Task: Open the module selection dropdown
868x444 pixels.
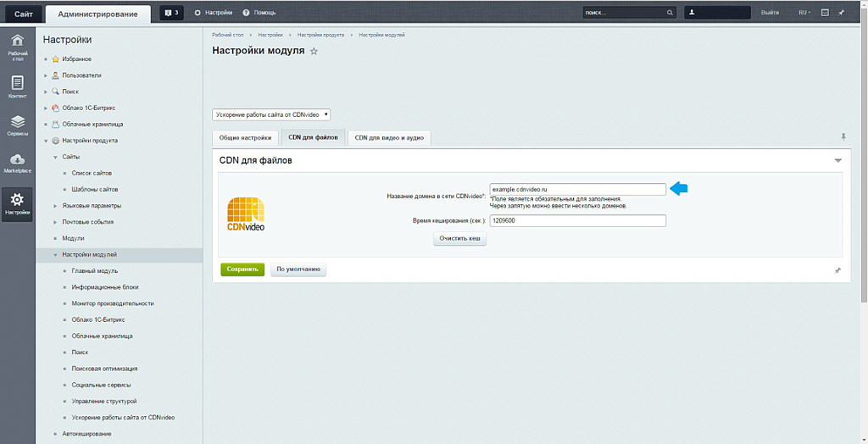Action: pyautogui.click(x=271, y=114)
